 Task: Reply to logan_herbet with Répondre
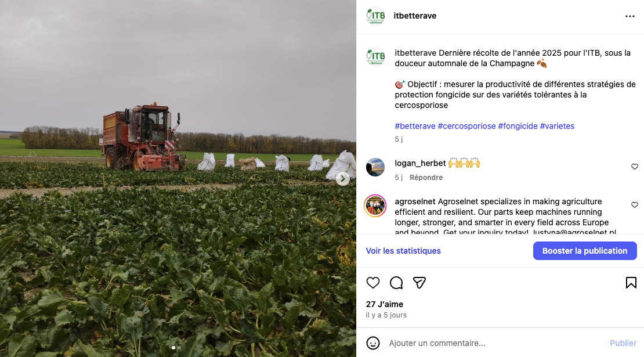click(x=426, y=178)
